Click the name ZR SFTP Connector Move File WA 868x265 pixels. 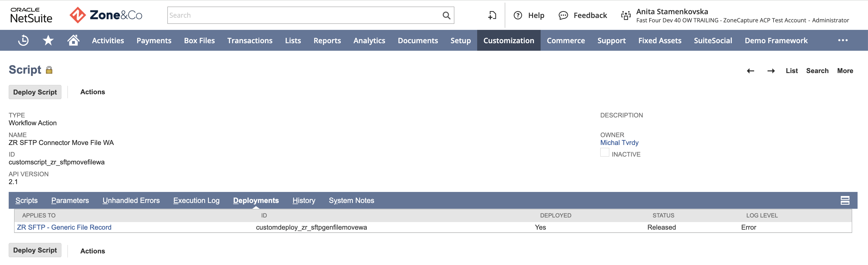pyautogui.click(x=61, y=143)
